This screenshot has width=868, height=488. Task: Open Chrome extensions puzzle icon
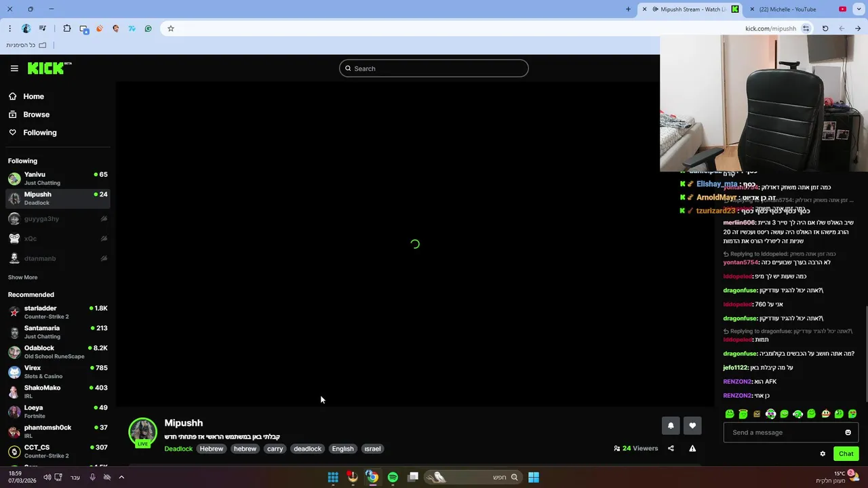click(x=66, y=28)
